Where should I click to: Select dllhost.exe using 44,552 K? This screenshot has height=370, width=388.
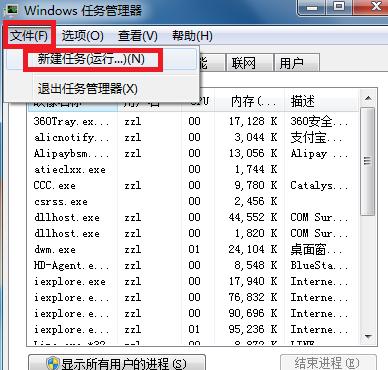tap(193, 217)
